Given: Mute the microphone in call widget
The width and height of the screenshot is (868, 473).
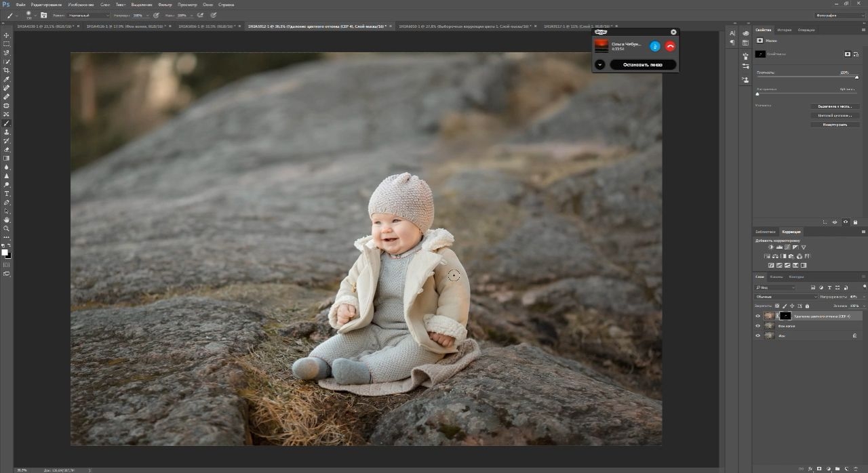Looking at the screenshot, I should (x=655, y=46).
